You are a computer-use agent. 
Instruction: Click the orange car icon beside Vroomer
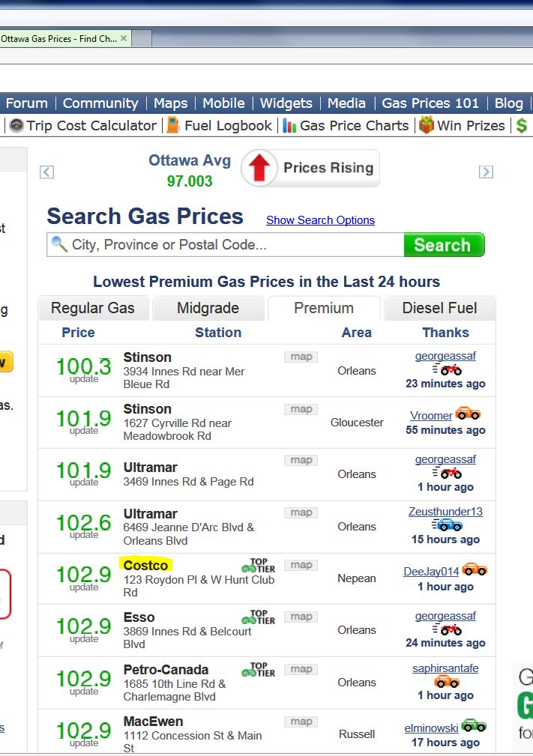468,414
